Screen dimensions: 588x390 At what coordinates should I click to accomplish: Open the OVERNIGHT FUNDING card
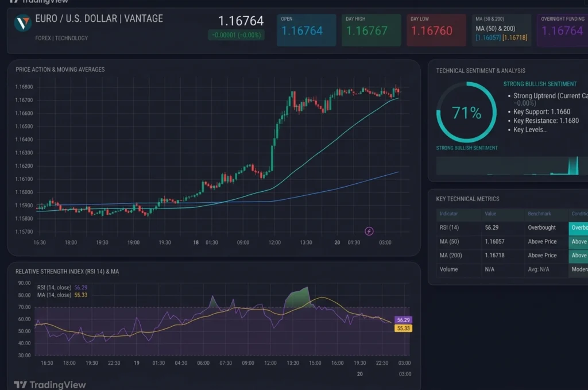pos(563,30)
